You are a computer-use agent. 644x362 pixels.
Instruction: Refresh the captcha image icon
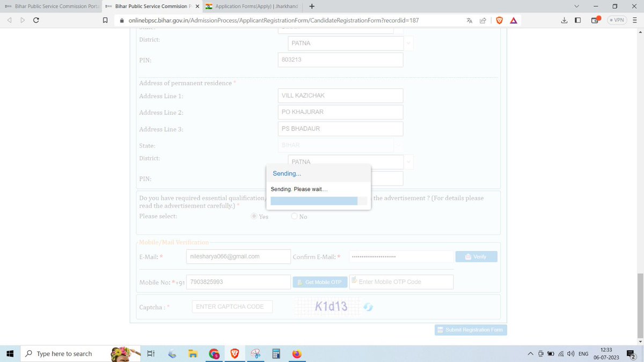[x=368, y=307]
